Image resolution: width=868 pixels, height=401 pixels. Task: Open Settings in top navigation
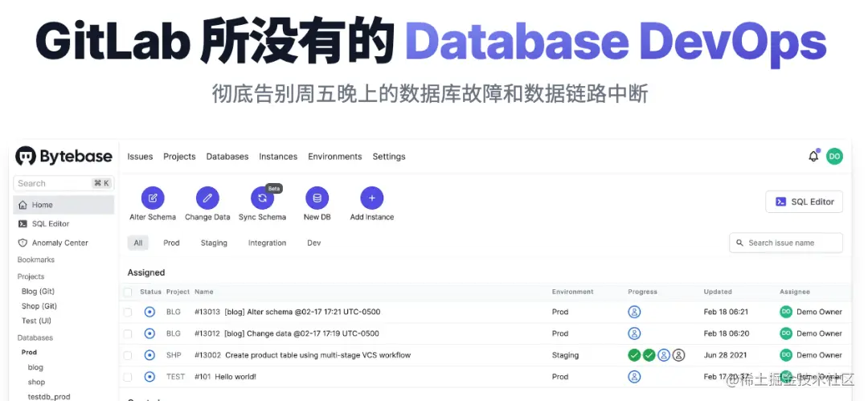coord(389,157)
